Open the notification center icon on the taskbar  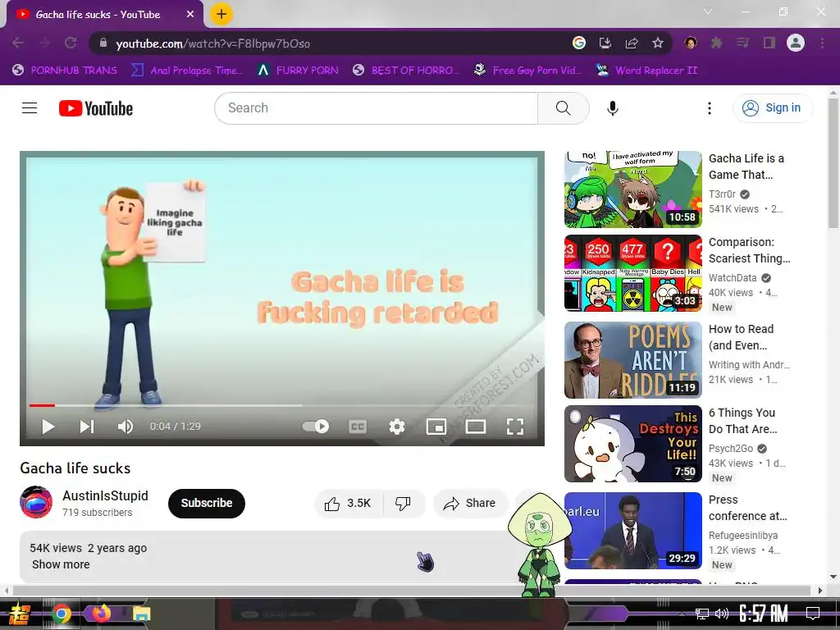[x=813, y=614]
